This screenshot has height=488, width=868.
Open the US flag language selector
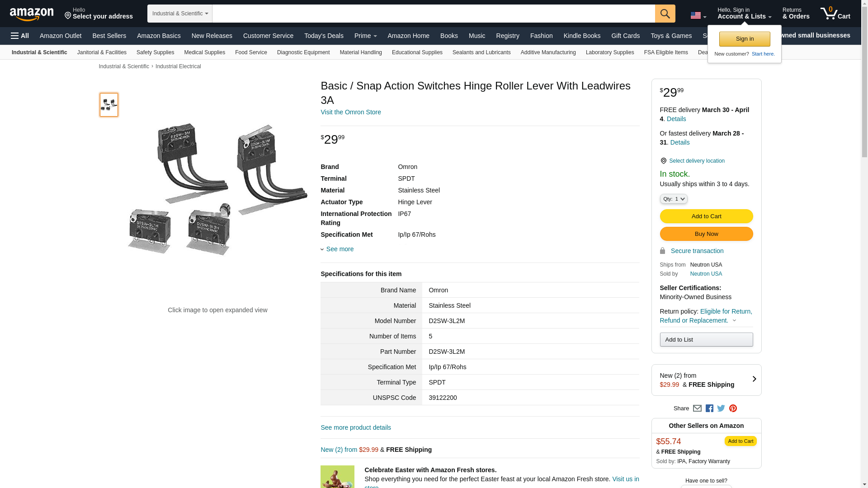tap(698, 16)
